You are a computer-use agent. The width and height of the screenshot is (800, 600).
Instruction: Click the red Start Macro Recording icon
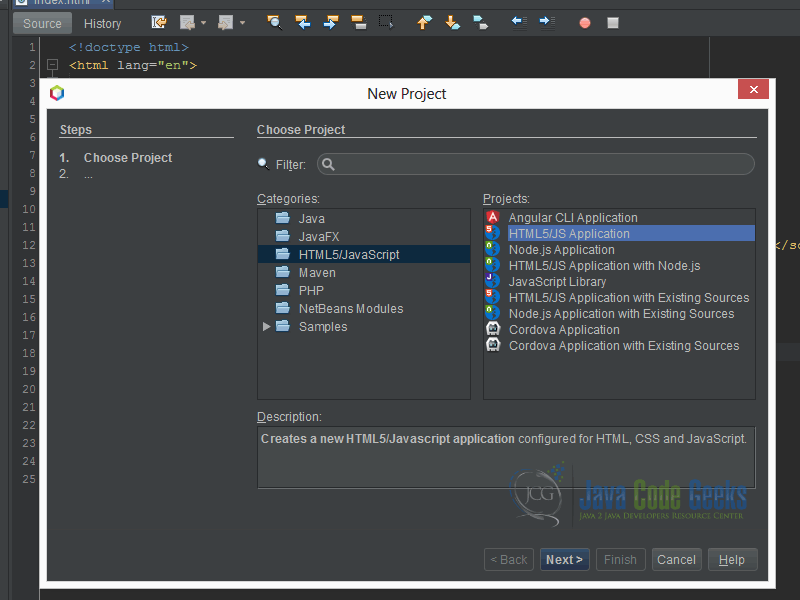click(585, 23)
